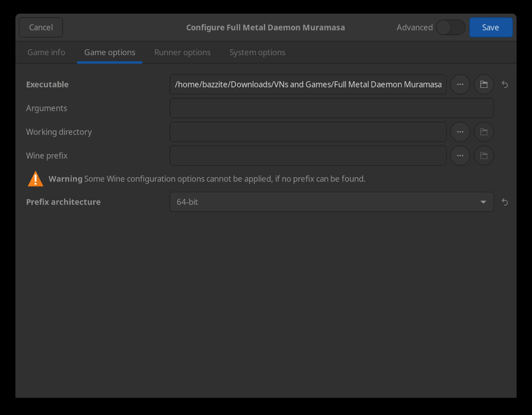This screenshot has width=532, height=415.
Task: Go to the System options tab
Action: [257, 52]
